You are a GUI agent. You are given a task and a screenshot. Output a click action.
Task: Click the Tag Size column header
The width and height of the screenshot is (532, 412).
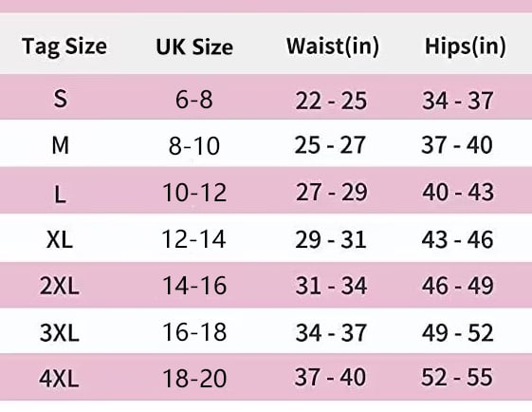(x=64, y=47)
